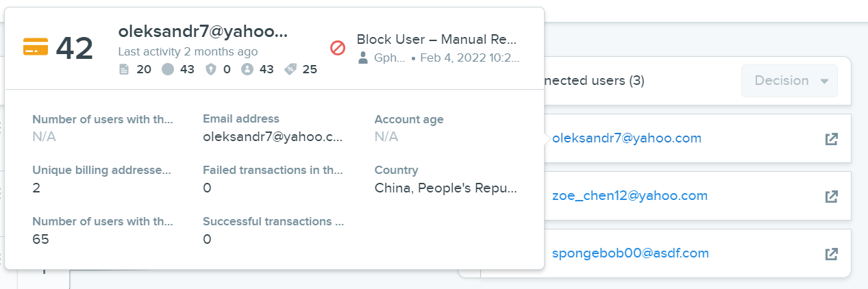Open connected user spongebob00@asdf.com link
The width and height of the screenshot is (868, 289).
point(630,253)
